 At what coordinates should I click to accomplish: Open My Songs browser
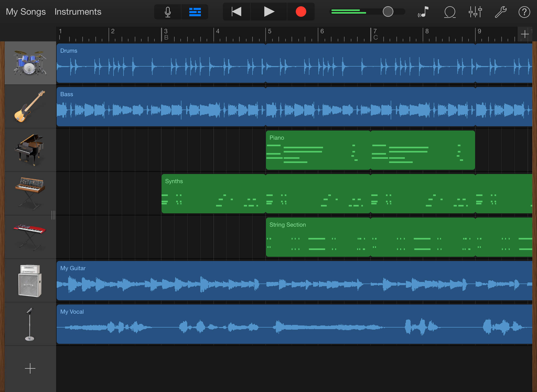pos(26,12)
